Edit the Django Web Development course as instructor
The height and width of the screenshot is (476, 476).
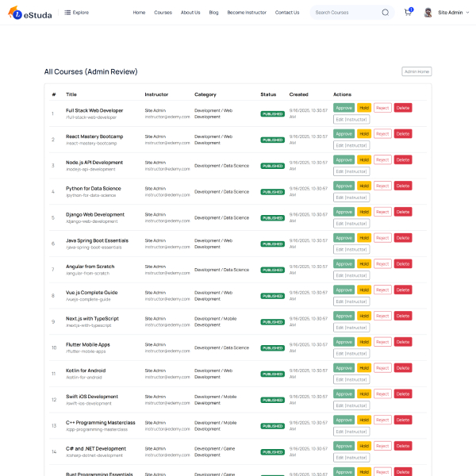coord(351,224)
